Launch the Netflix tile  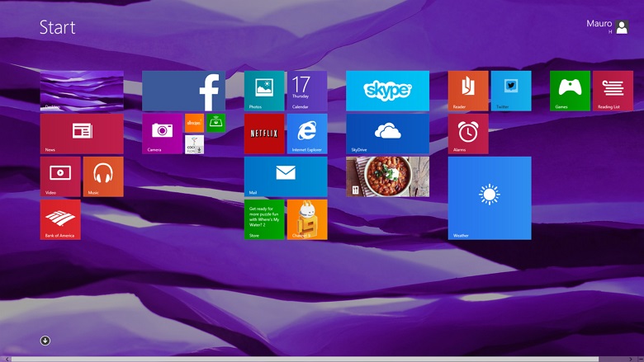(264, 134)
